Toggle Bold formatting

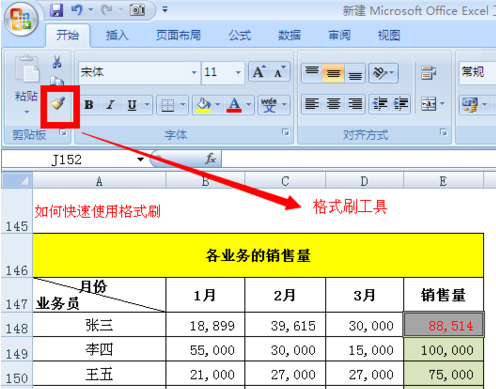(89, 105)
